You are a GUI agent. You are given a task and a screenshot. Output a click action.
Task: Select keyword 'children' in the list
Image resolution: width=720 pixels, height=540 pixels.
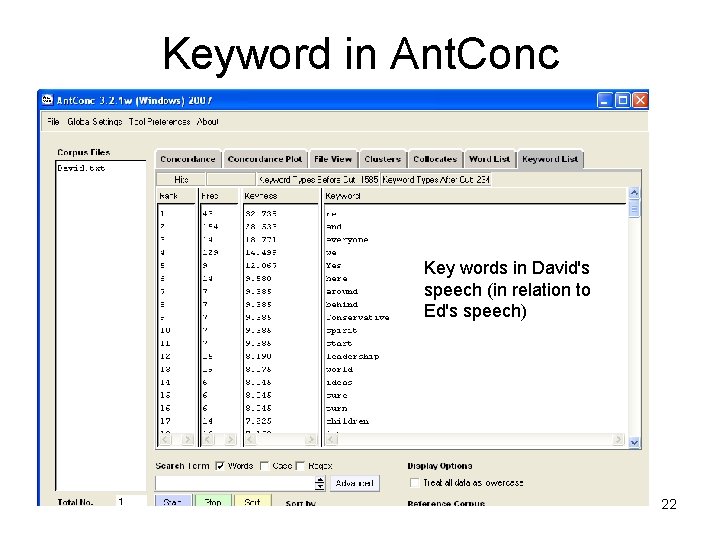(347, 421)
